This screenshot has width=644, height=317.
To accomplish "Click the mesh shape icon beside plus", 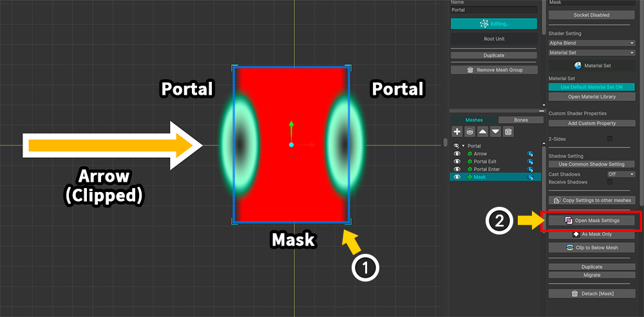I will pyautogui.click(x=470, y=131).
